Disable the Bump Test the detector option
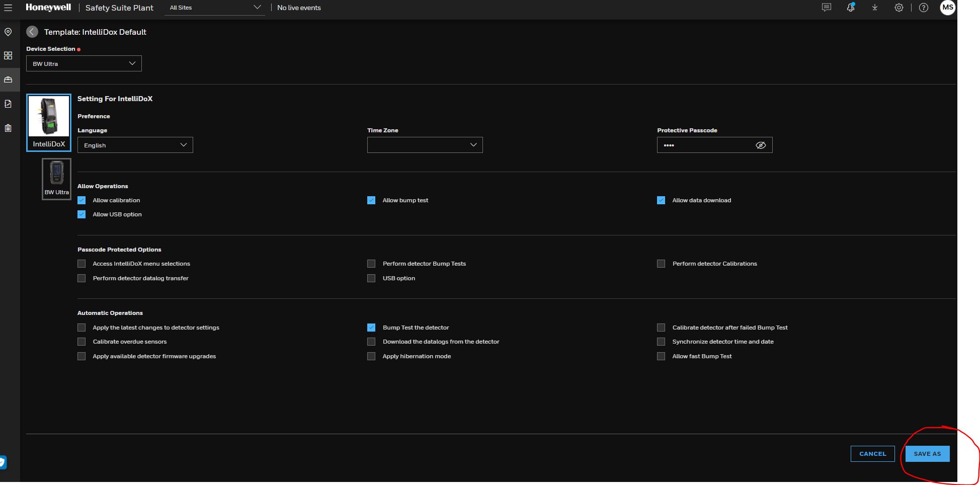Screen dimensions: 980x485 371,327
